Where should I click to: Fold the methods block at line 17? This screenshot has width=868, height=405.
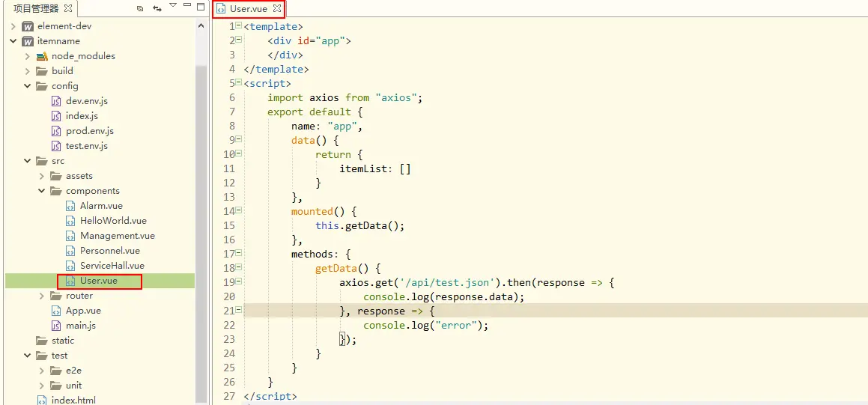[239, 253]
